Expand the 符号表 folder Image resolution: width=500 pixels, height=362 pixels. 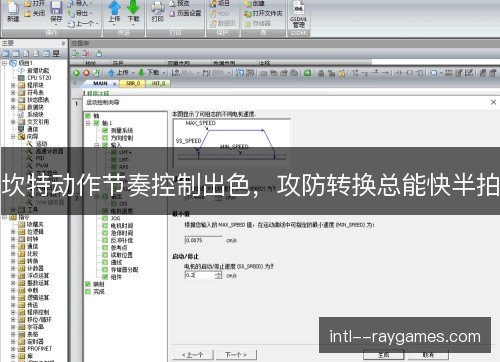pos(13,92)
